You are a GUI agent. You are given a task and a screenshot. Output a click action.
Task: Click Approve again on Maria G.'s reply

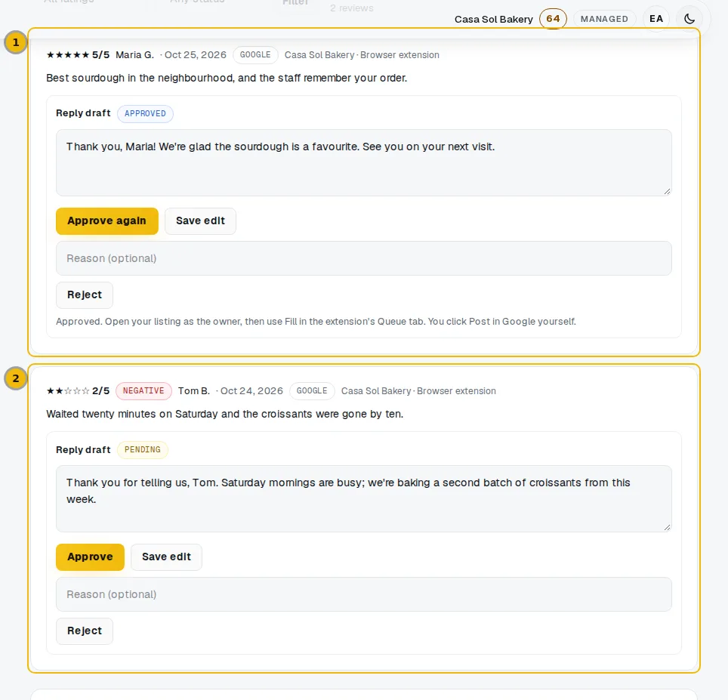[x=106, y=221]
